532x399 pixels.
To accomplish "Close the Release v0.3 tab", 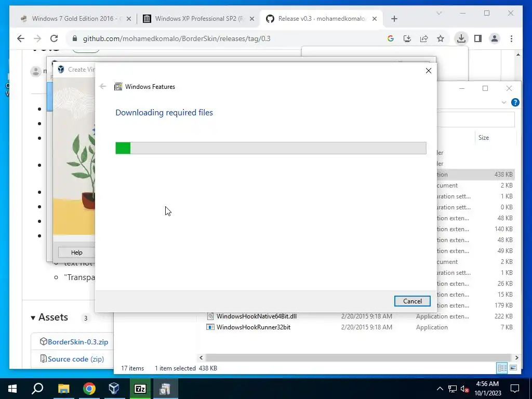I will pos(375,19).
